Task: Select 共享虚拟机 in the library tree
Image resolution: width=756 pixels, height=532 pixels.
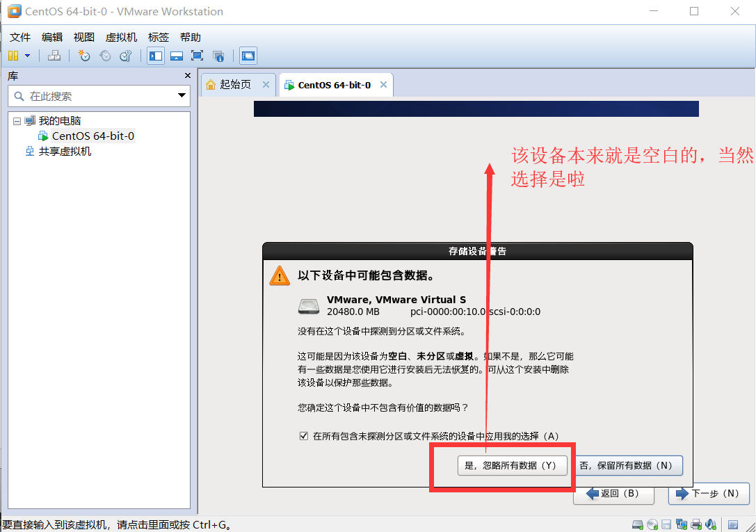Action: pos(65,152)
